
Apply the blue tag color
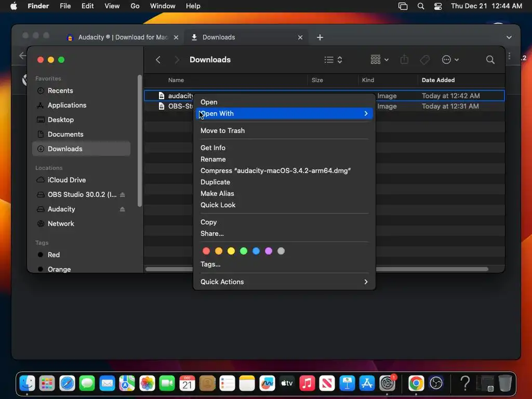point(256,251)
